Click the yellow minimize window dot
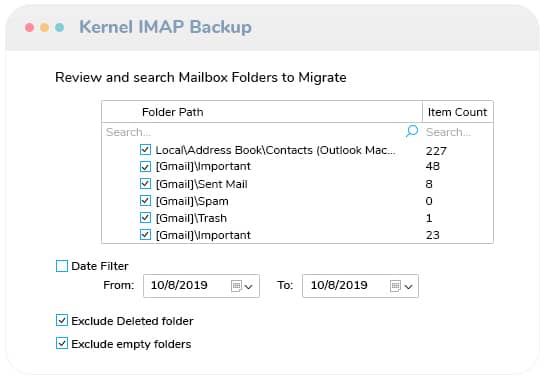Image resolution: width=545 pixels, height=380 pixels. pos(44,27)
